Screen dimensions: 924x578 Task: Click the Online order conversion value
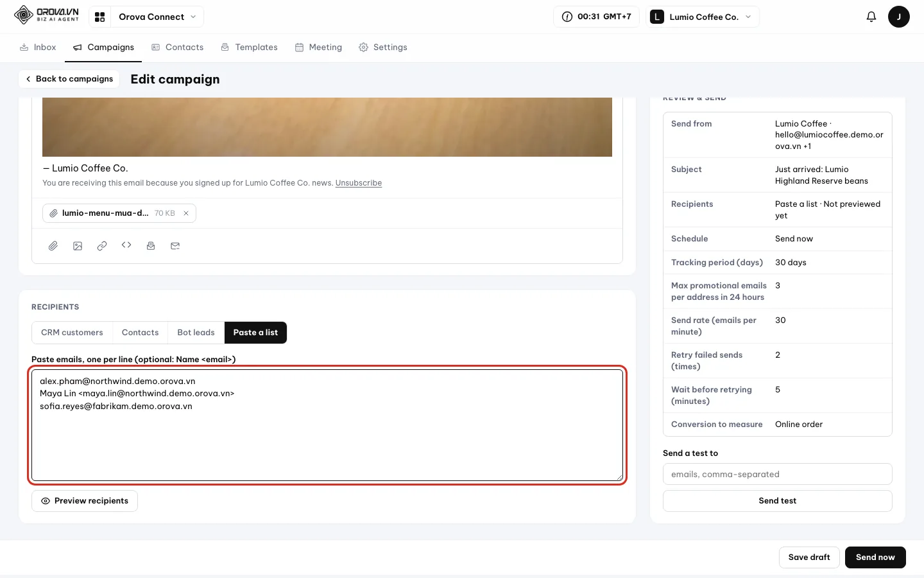799,425
